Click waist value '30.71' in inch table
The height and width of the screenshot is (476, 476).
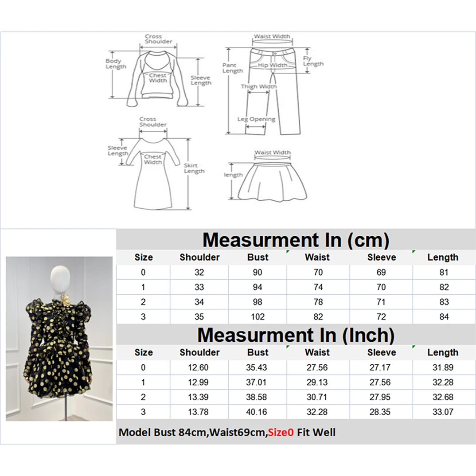coord(317,397)
